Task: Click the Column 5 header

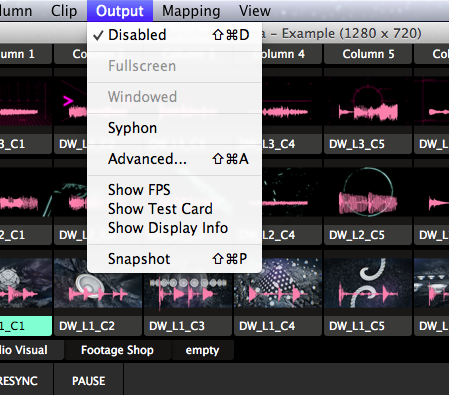Action: (368, 54)
